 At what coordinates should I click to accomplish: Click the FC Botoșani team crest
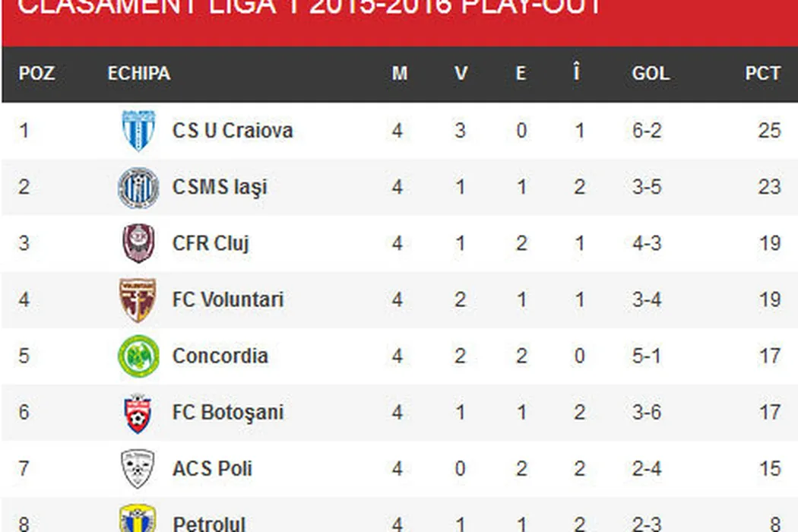click(x=138, y=413)
